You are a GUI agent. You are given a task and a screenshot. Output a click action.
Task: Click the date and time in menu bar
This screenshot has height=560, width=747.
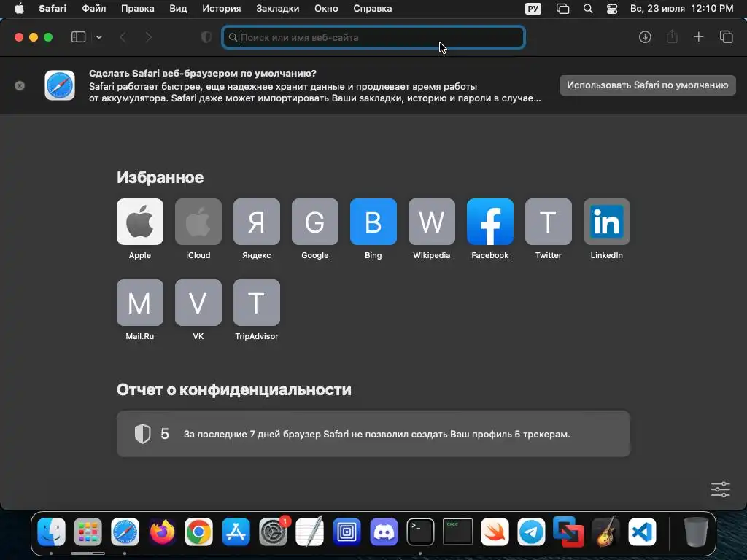682,9
